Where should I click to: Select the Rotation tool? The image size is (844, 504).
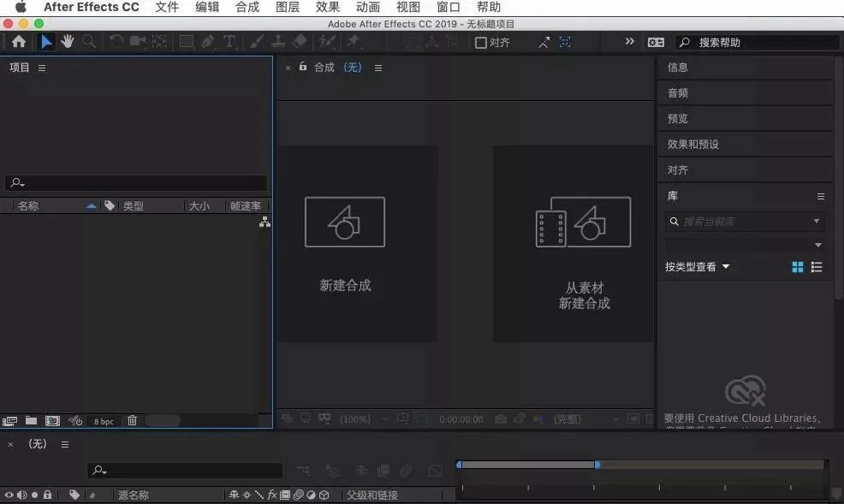coord(116,41)
